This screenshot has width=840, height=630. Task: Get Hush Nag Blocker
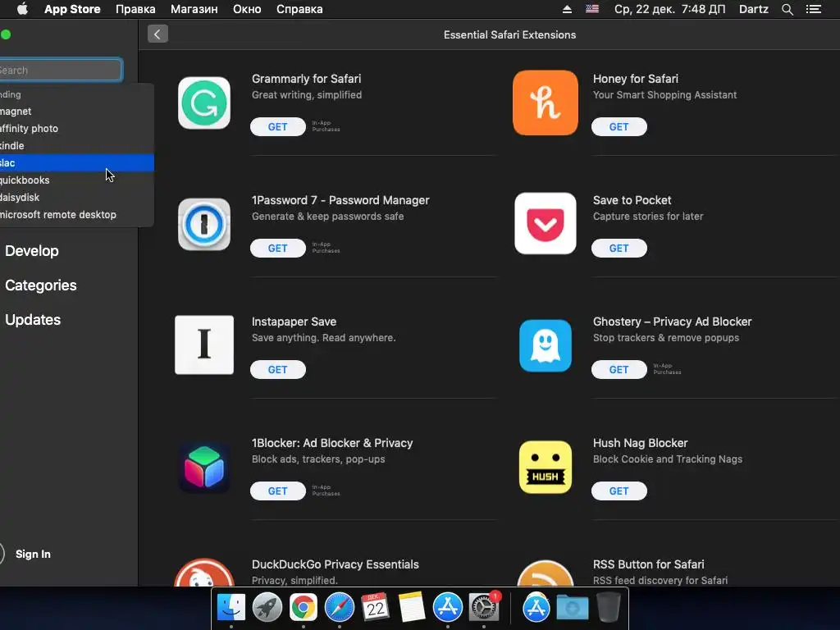619,491
